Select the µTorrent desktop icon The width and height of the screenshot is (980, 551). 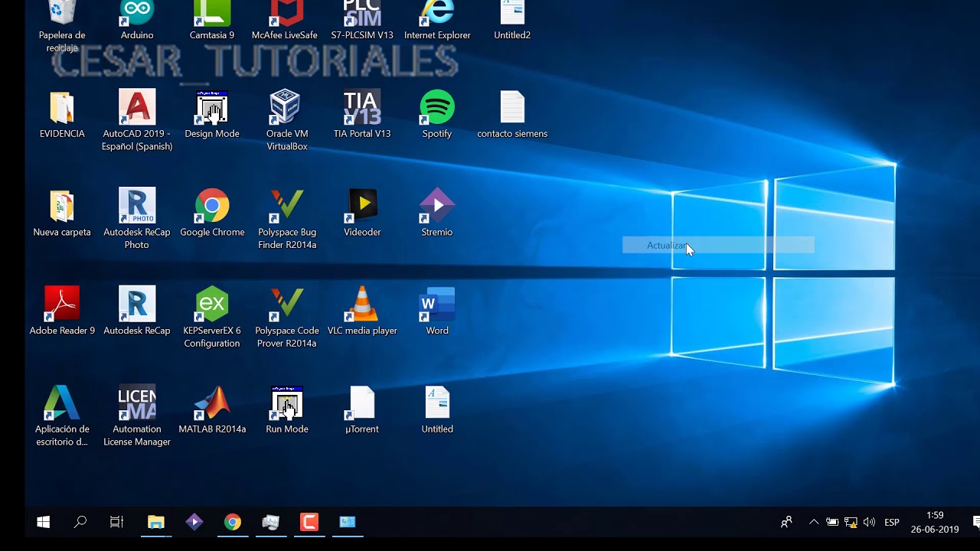tap(362, 410)
